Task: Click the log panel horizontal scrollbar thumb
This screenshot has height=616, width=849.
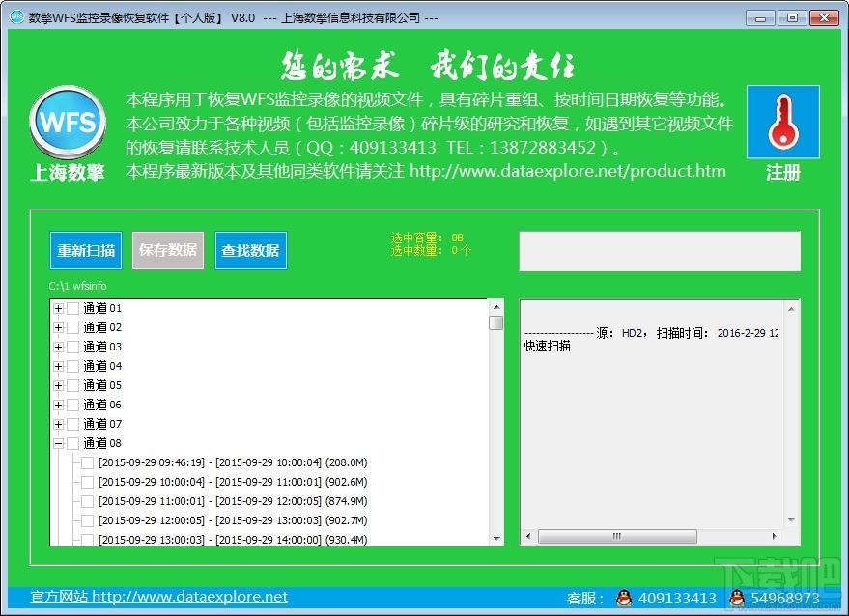Action: [x=617, y=537]
